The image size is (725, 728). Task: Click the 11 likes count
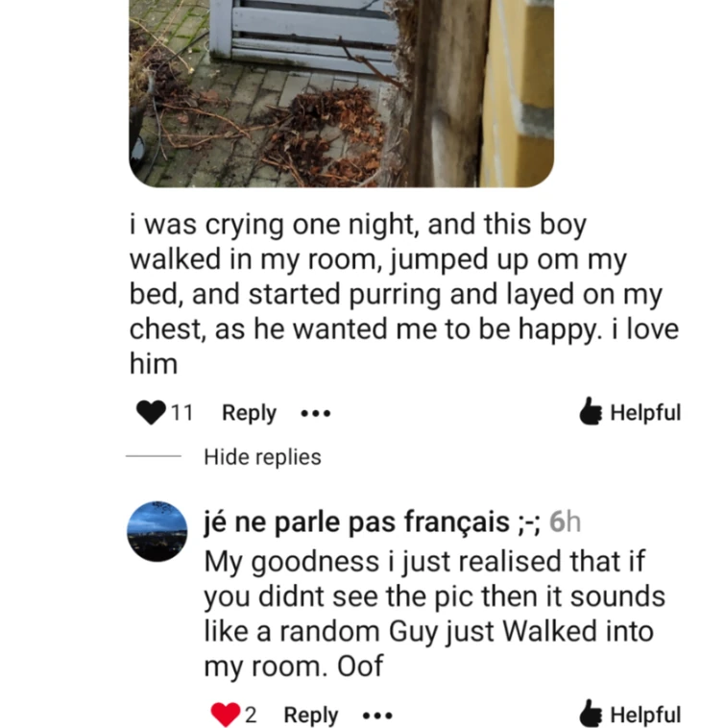click(181, 412)
